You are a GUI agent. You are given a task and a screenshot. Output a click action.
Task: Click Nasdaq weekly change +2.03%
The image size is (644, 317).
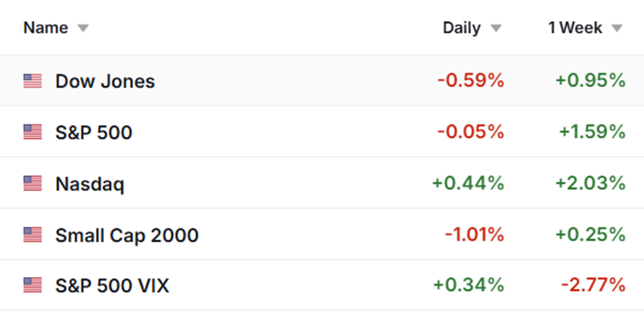click(590, 183)
